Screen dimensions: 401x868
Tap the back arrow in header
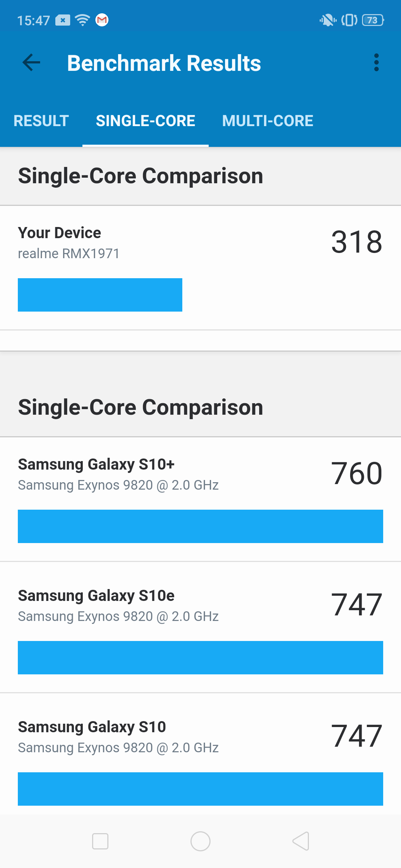coord(31,62)
